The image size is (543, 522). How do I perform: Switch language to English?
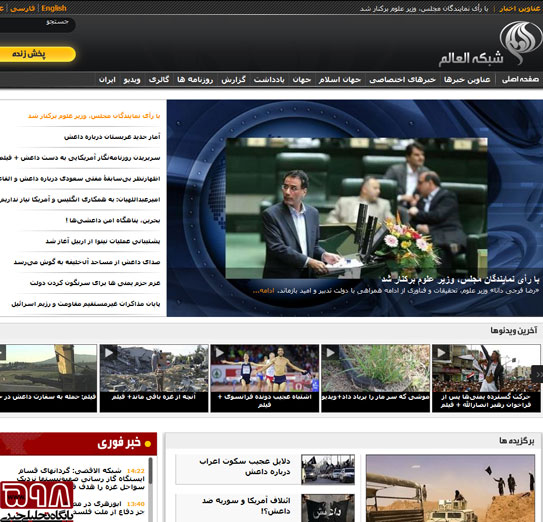coord(54,8)
